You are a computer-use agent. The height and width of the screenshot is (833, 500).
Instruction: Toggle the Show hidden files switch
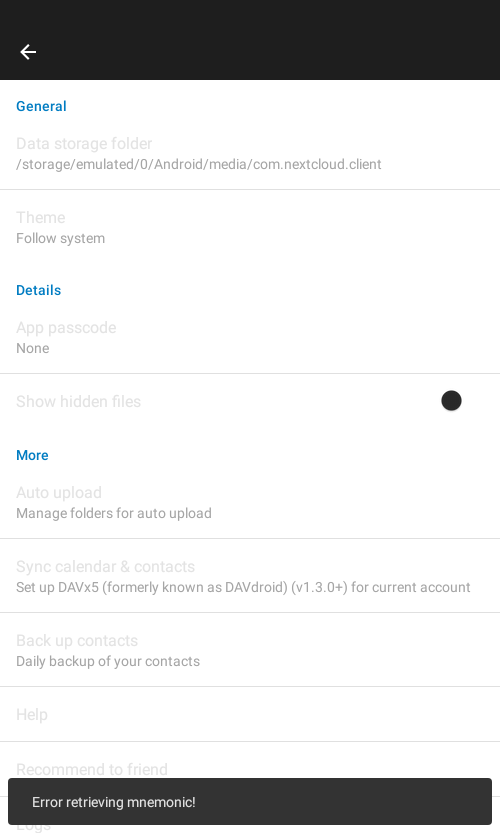pyautogui.click(x=451, y=401)
